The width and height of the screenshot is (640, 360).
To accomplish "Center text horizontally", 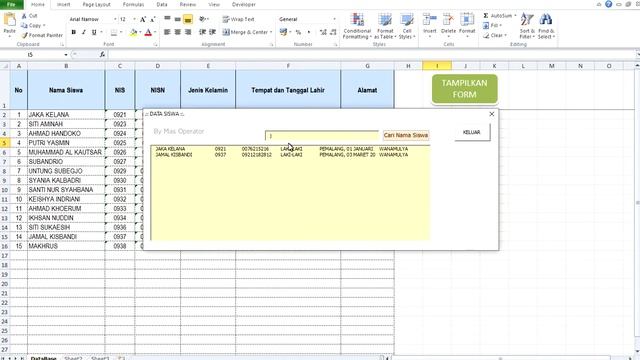I will click(x=178, y=32).
